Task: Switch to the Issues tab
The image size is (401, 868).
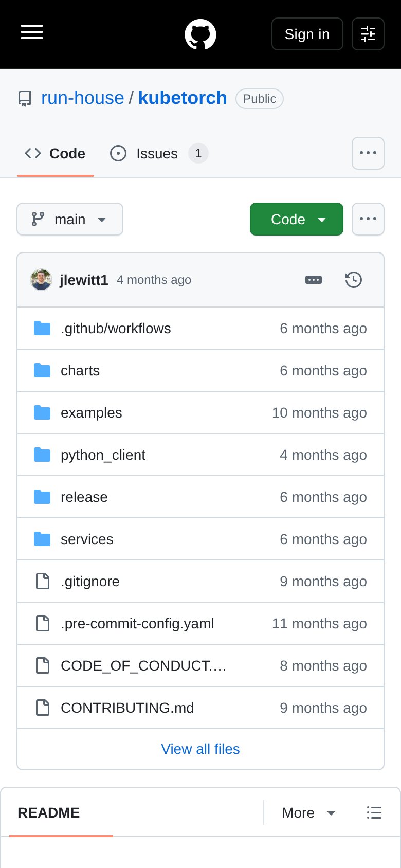Action: click(159, 153)
